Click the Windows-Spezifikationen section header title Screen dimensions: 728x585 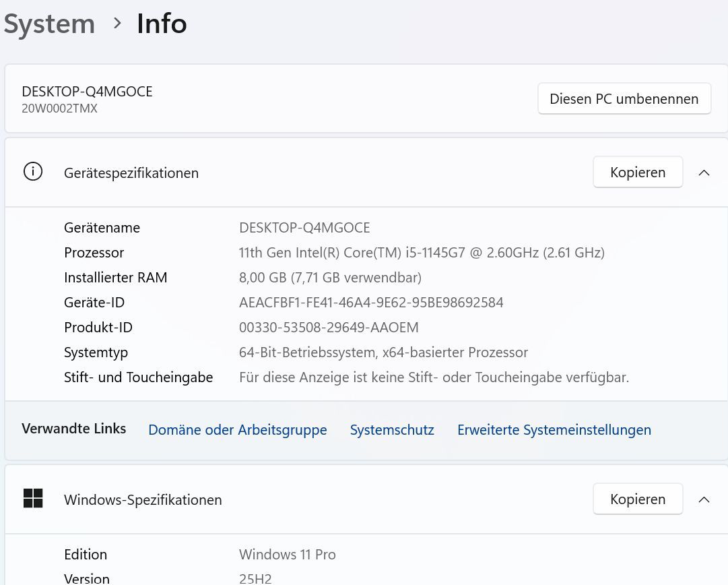pos(143,500)
